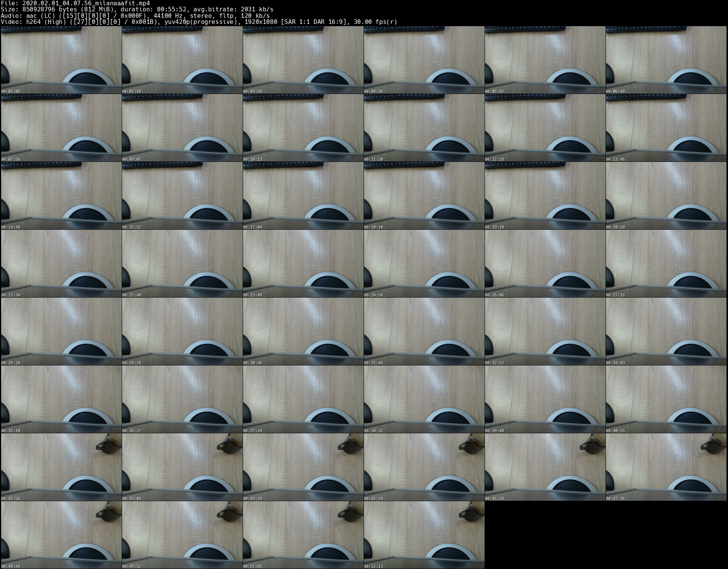This screenshot has height=569, width=728.
Task: Open the frame at 00:10:13
Action: (303, 128)
